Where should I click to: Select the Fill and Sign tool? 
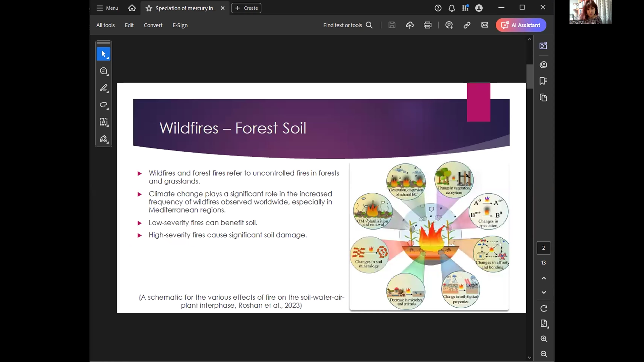(x=103, y=139)
